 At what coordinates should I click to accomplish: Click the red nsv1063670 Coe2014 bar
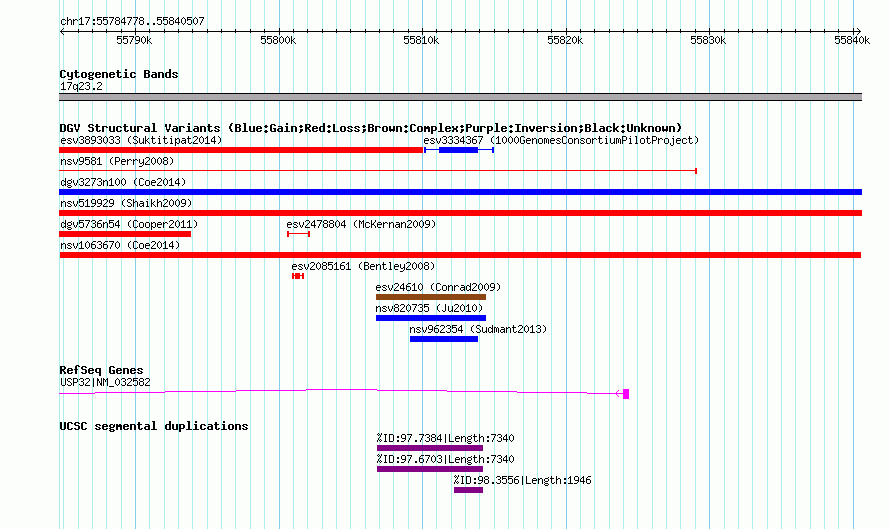point(460,255)
